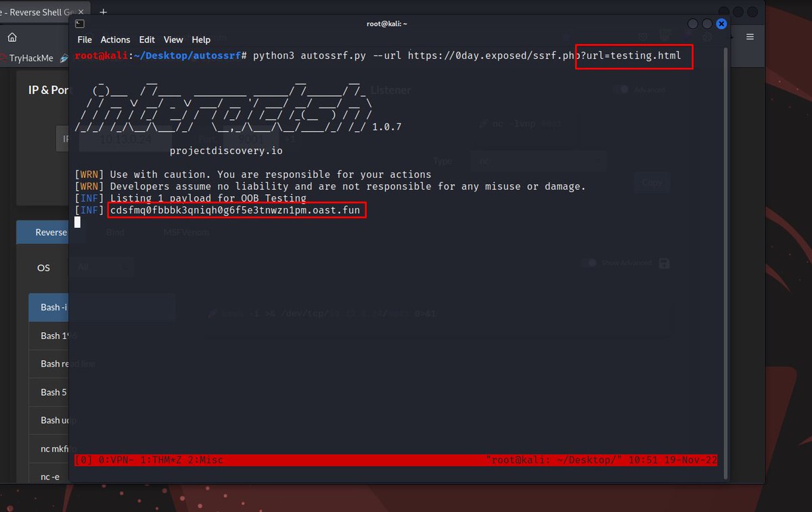Close the root@kali terminal window

[x=721, y=24]
